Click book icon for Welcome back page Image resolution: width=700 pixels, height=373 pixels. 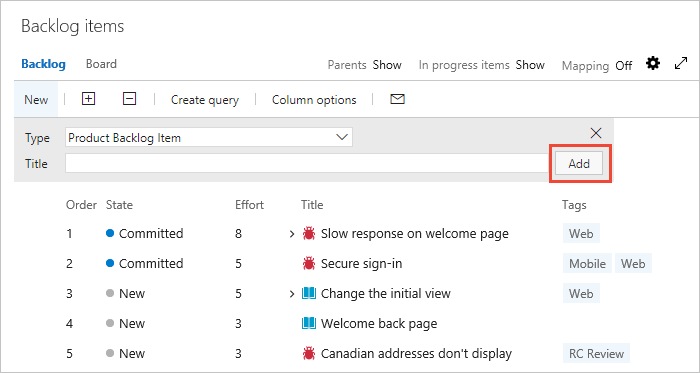point(308,323)
